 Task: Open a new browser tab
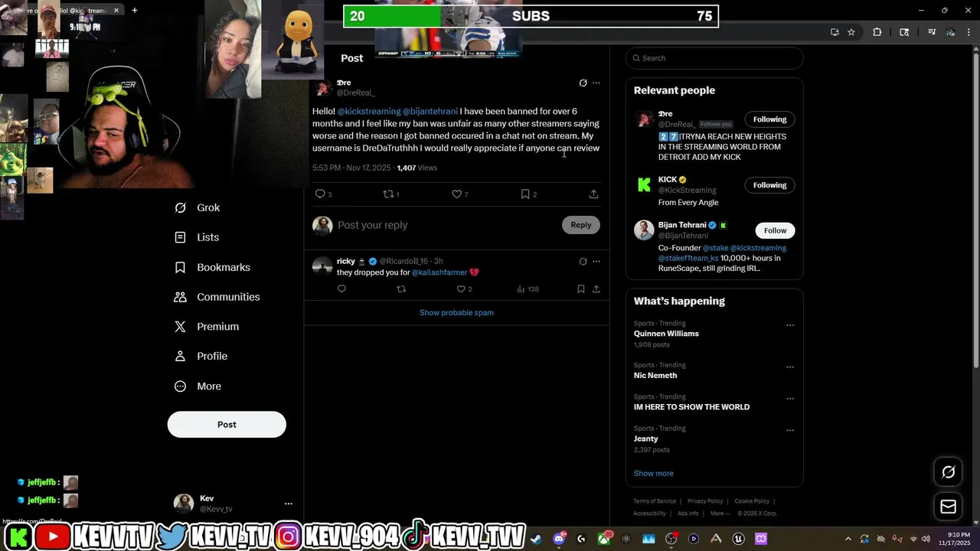click(135, 10)
